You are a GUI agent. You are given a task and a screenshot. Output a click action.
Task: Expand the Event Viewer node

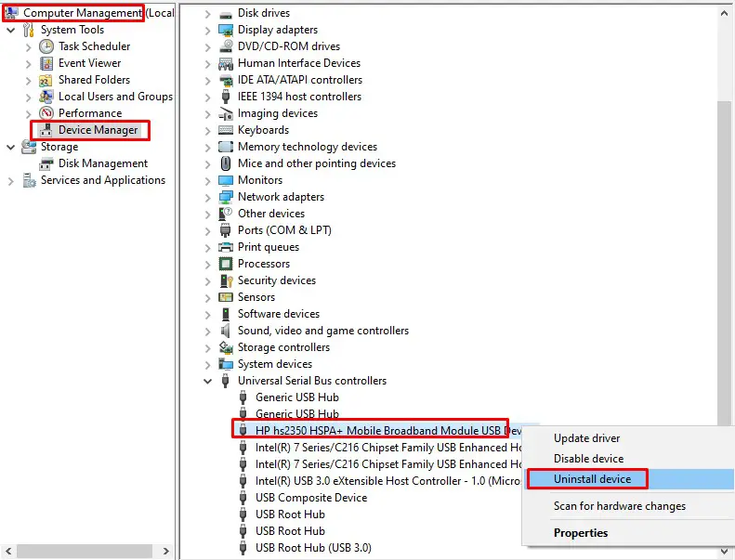pyautogui.click(x=28, y=64)
